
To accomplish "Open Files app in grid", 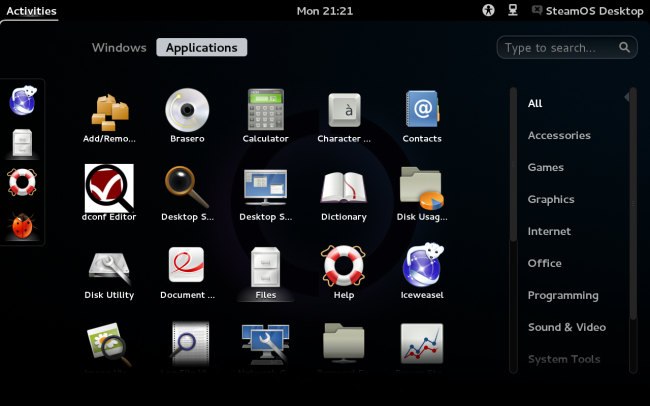I will (265, 274).
